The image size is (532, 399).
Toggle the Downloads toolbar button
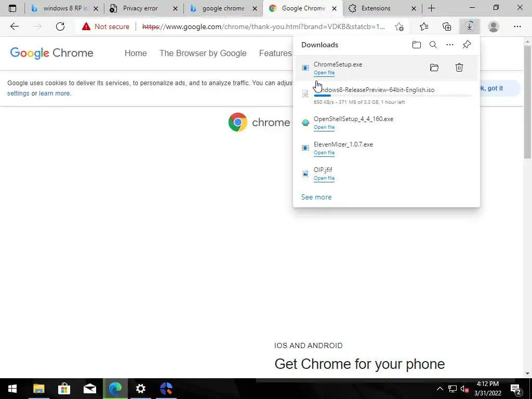pos(470,26)
